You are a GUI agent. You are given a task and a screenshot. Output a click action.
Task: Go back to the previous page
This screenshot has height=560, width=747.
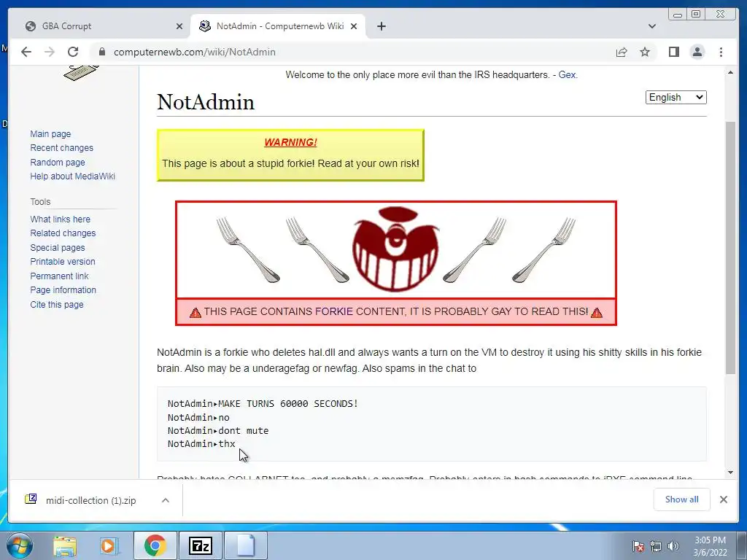26,52
